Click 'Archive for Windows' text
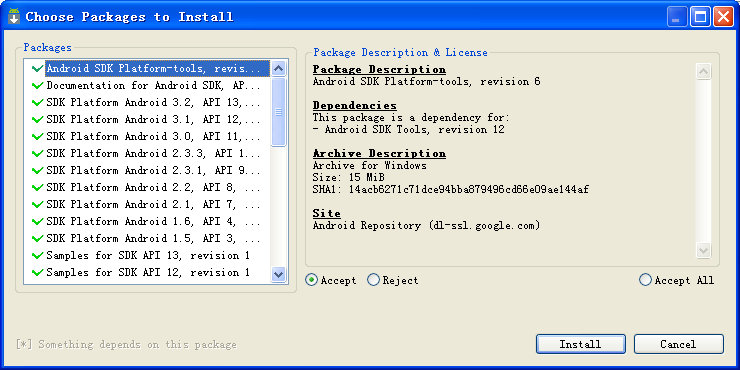 click(370, 166)
